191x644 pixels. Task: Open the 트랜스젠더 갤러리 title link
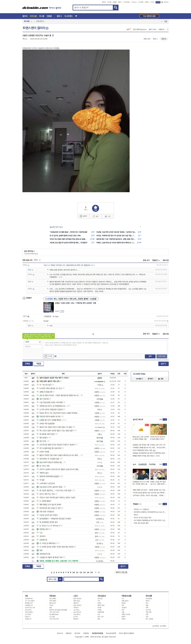tap(34, 28)
